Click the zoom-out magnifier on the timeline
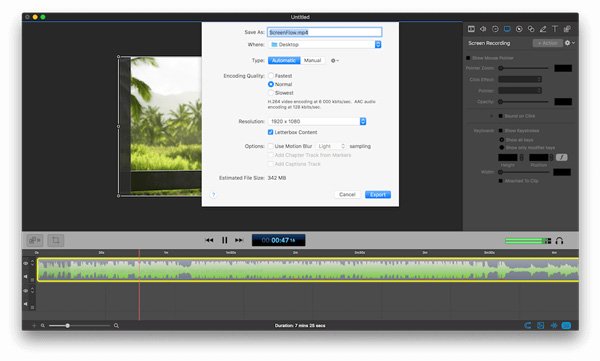This screenshot has width=600, height=361. tap(43, 326)
